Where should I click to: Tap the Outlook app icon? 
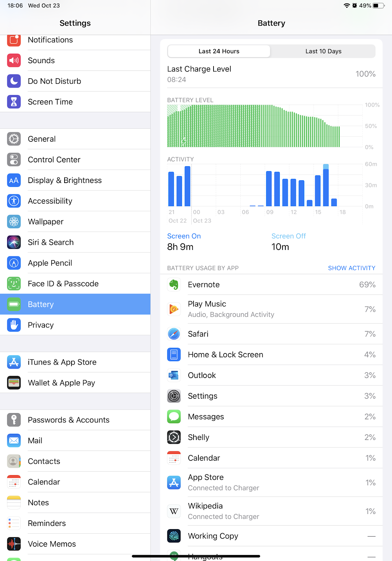(x=174, y=375)
